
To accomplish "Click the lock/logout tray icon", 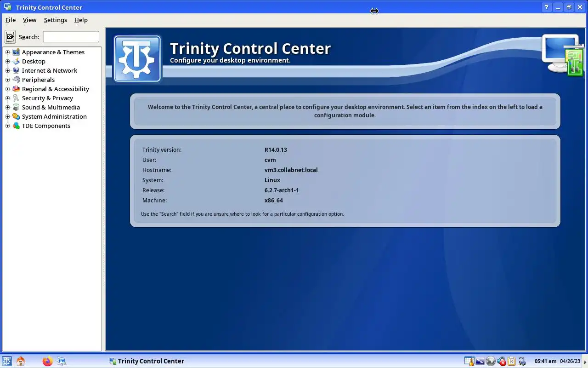I will 522,361.
